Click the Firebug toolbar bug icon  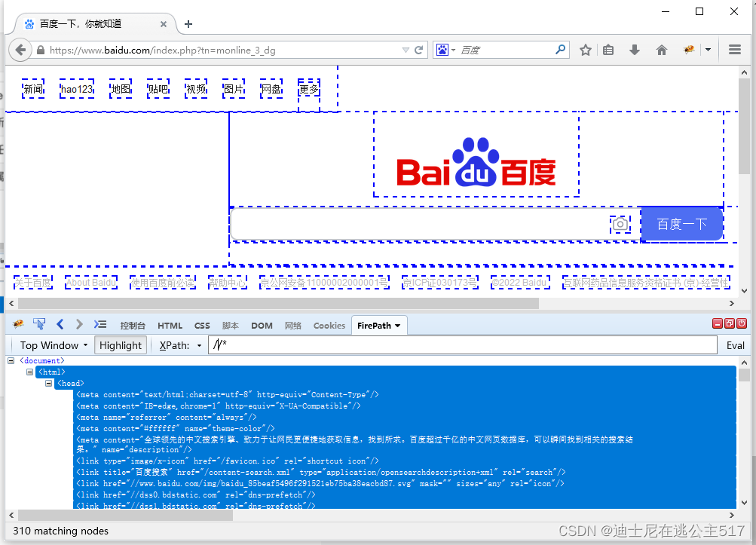[689, 49]
